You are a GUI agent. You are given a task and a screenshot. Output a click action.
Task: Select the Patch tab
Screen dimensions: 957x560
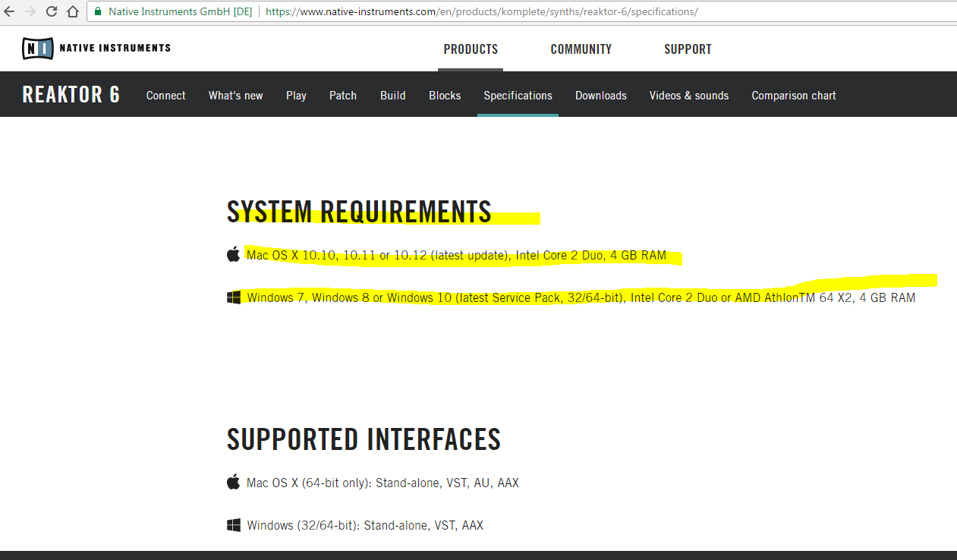[343, 96]
